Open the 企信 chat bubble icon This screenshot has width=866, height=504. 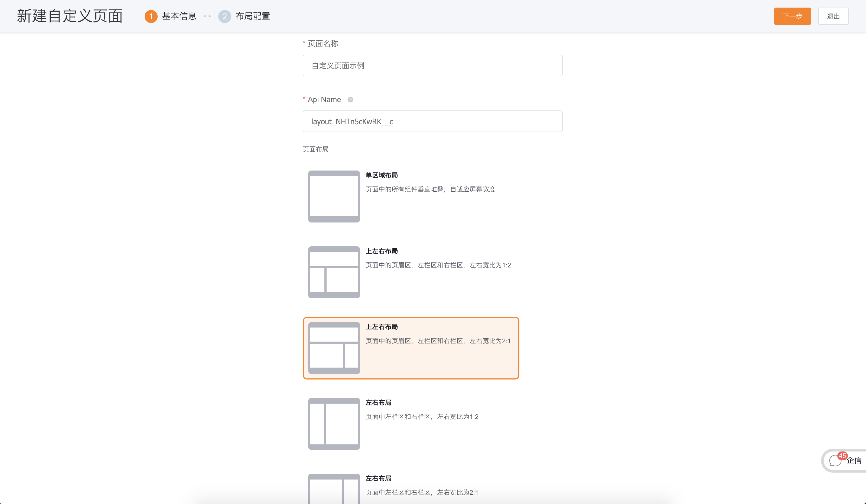tap(835, 461)
